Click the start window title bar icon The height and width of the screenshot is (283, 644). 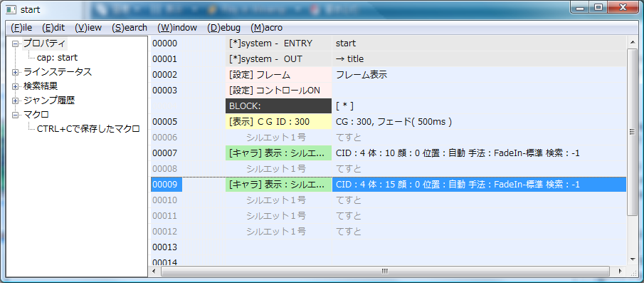11,9
